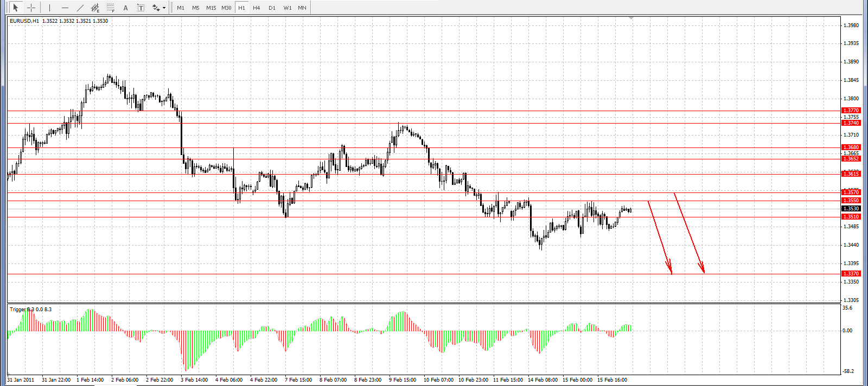Click the chart shift triangle marker
Image resolution: width=868 pixels, height=386 pixels.
point(631,18)
